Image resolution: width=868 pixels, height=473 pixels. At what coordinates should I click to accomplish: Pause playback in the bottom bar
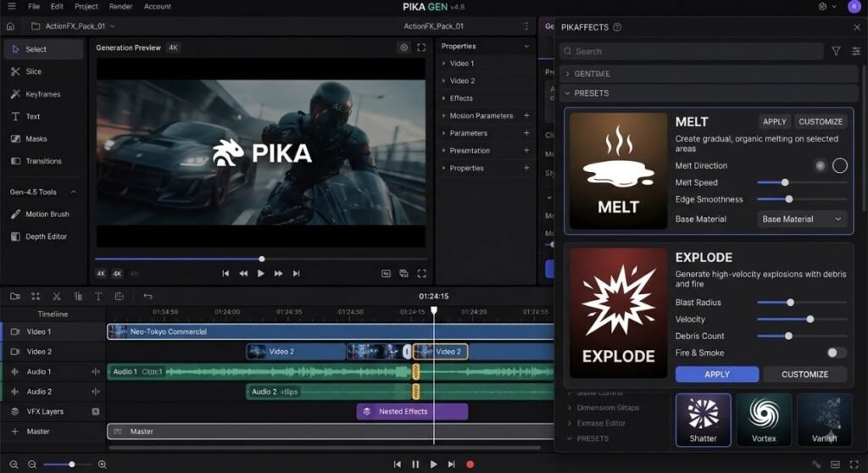pos(415,465)
